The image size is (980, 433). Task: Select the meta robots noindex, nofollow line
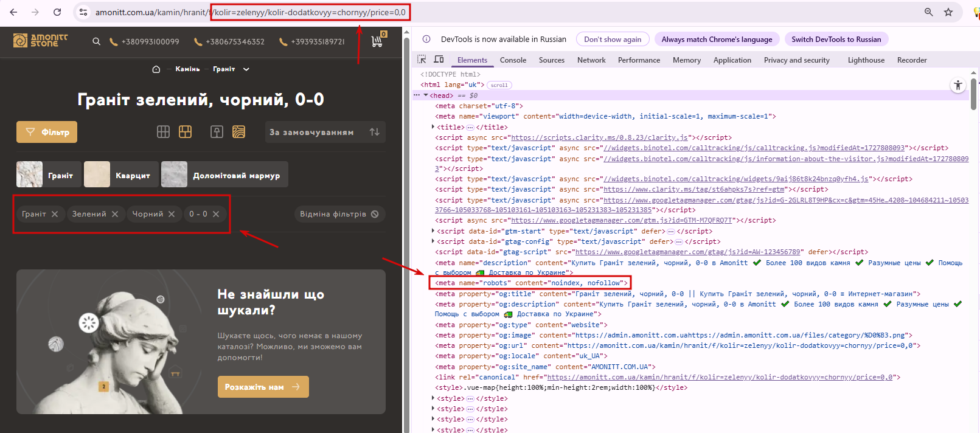(x=530, y=283)
